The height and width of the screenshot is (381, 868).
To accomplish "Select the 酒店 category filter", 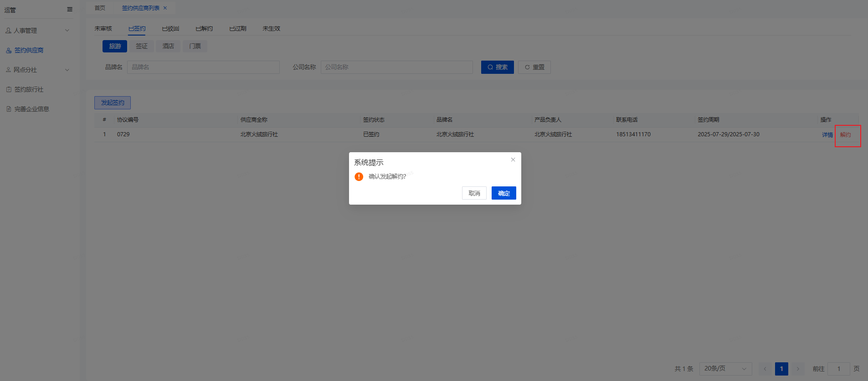I will [x=168, y=46].
